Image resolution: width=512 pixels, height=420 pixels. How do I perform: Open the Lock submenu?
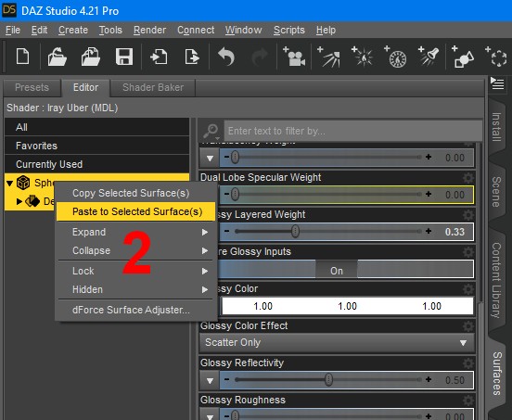pyautogui.click(x=135, y=271)
